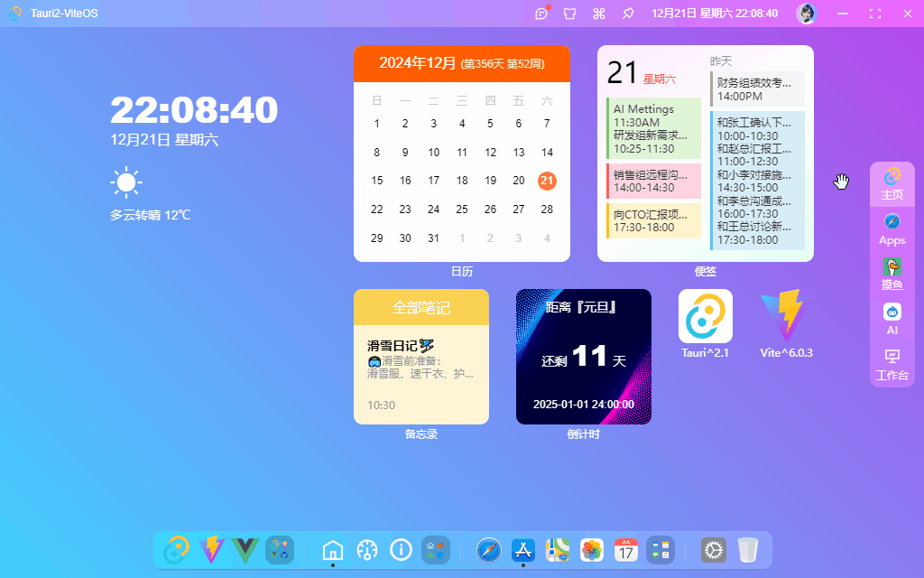Image resolution: width=924 pixels, height=578 pixels.
Task: Open Safari from the dock
Action: pyautogui.click(x=488, y=549)
